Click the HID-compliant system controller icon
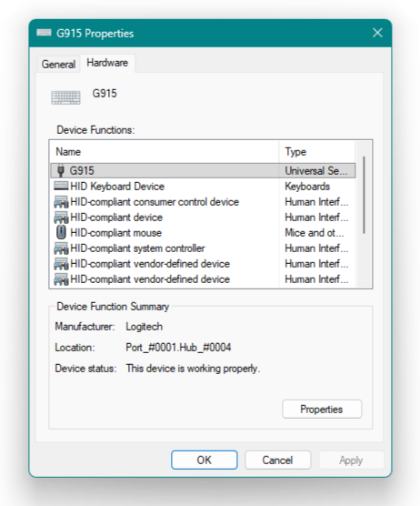420x506 pixels. pyautogui.click(x=61, y=248)
